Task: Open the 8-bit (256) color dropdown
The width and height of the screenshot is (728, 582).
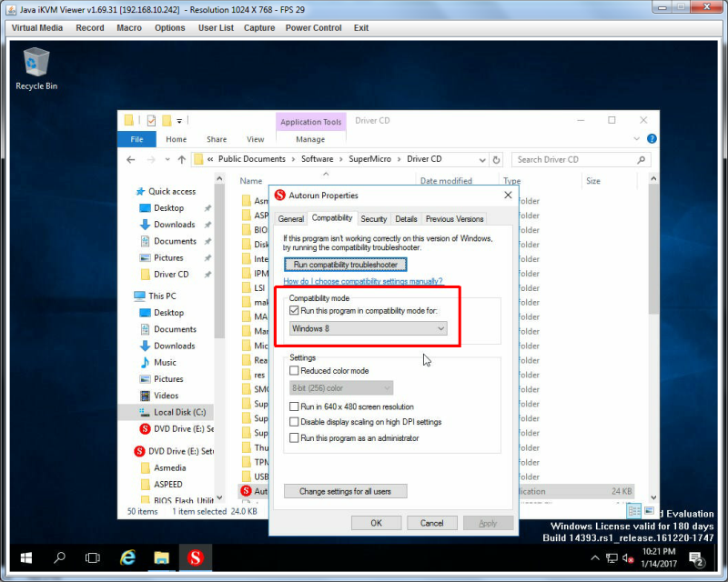Action: click(341, 387)
